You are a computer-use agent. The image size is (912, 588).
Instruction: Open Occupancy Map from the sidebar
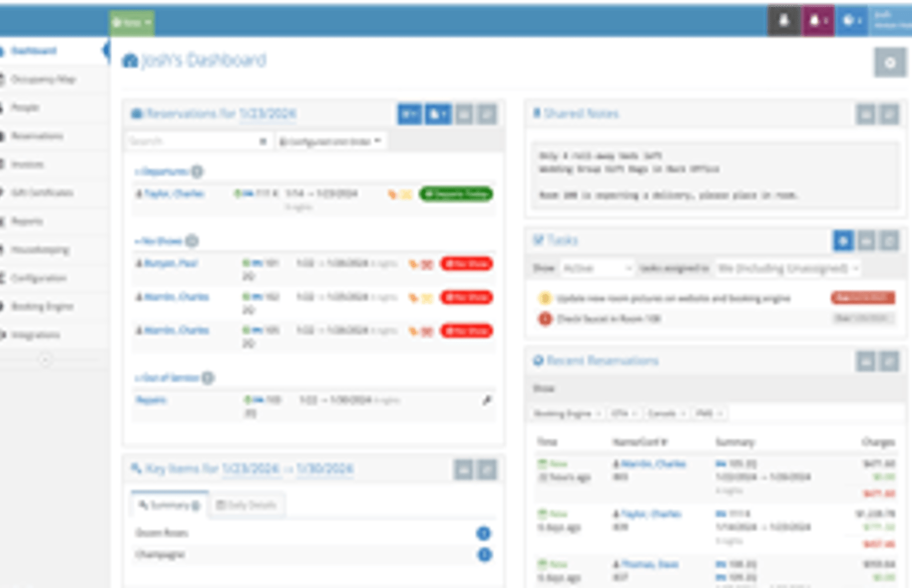click(43, 79)
